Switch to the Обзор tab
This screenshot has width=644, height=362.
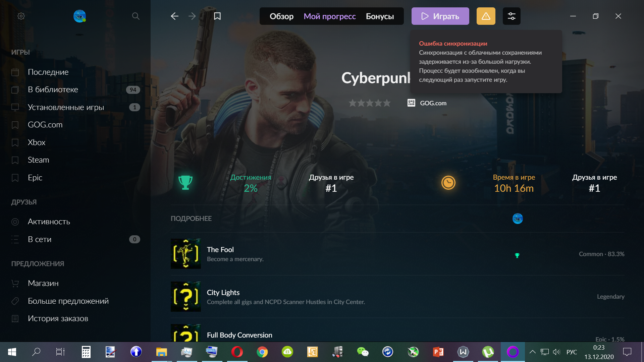(x=281, y=16)
